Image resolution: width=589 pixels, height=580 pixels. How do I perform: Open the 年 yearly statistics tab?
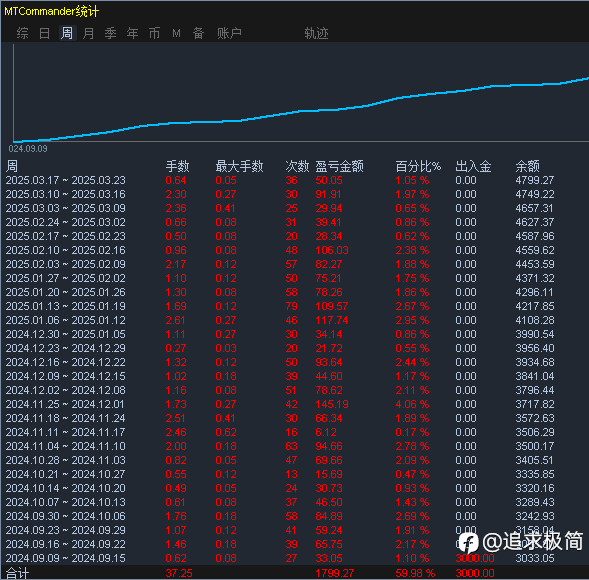click(x=132, y=33)
